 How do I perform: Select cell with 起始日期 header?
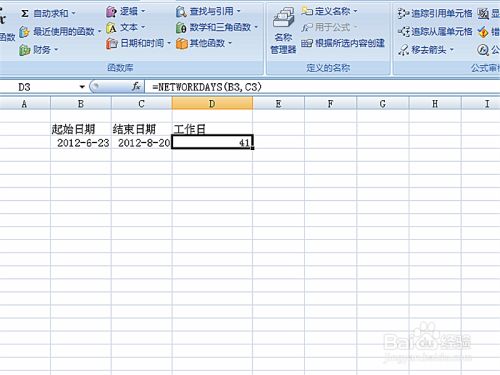[81, 129]
